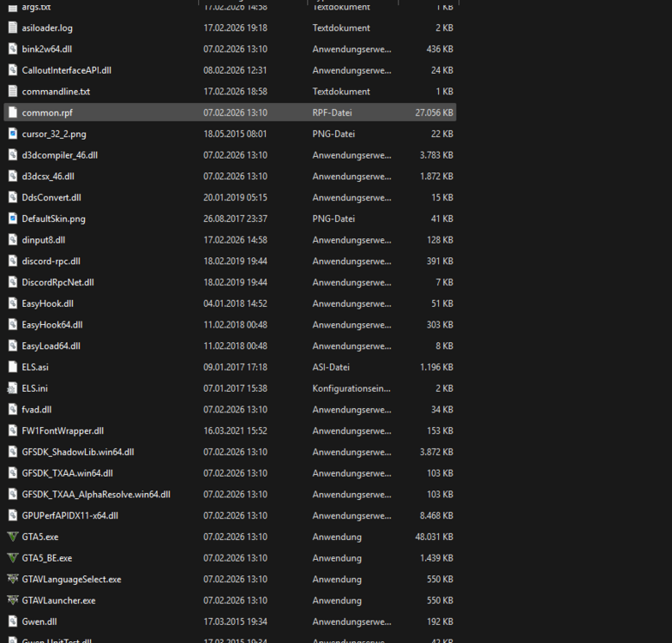Click the GTA5.exe application icon
This screenshot has width=672, height=643.
click(13, 537)
